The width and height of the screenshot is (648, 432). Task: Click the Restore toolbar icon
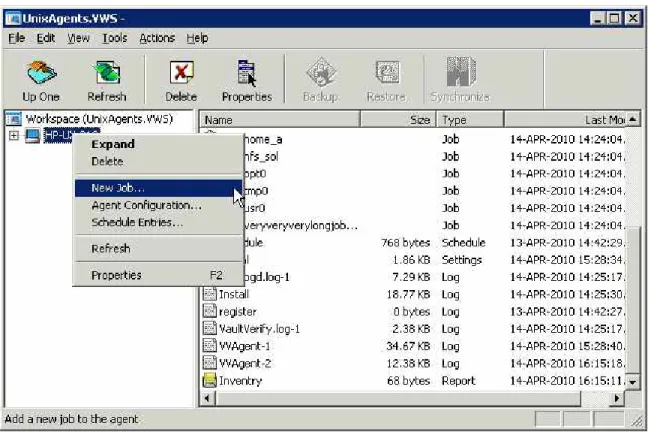386,72
